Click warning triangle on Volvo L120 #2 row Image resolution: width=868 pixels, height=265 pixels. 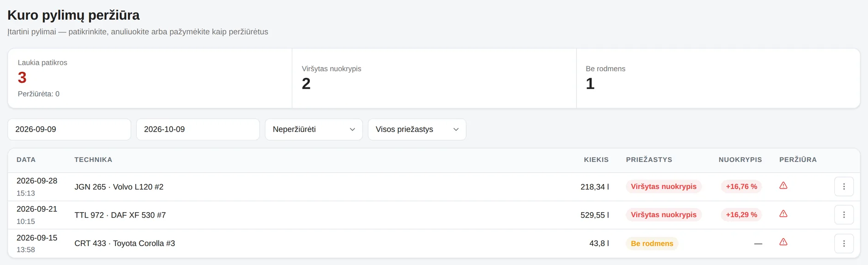(783, 185)
